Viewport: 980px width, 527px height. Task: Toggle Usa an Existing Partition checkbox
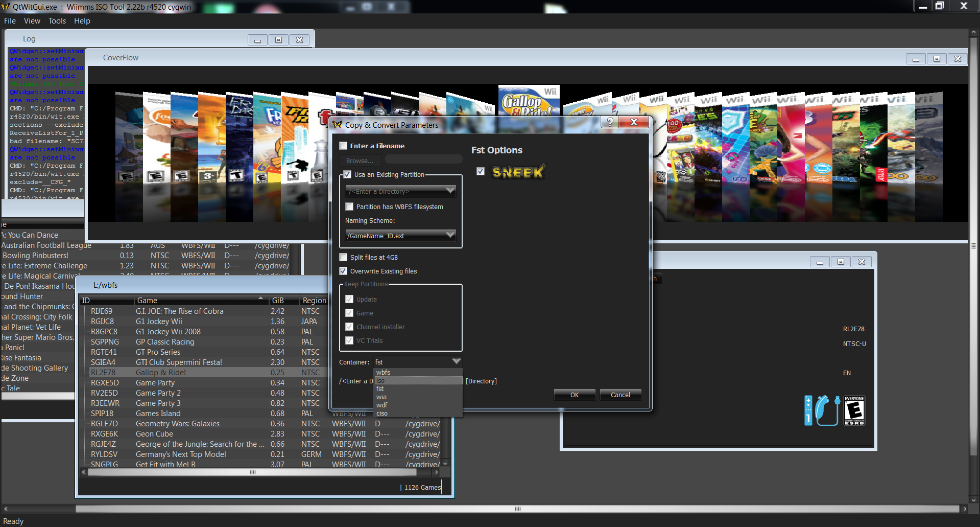coord(347,174)
